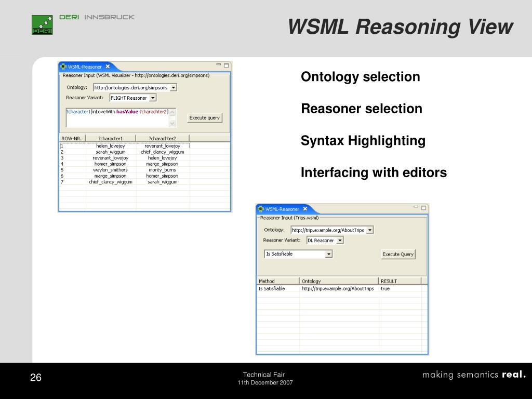Click the Syntax Highlighting bullet text
Screen dimensions: 532x399
pyautogui.click(x=363, y=140)
